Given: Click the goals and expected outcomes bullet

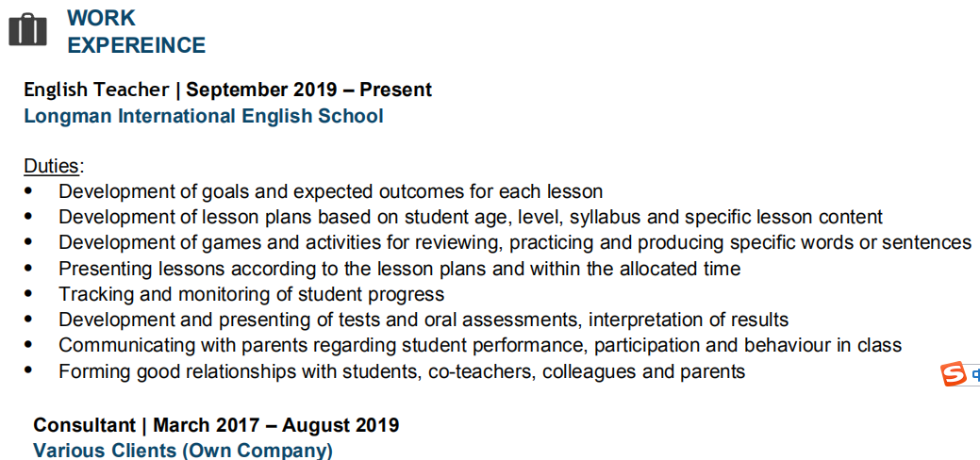Looking at the screenshot, I should click(x=330, y=191).
